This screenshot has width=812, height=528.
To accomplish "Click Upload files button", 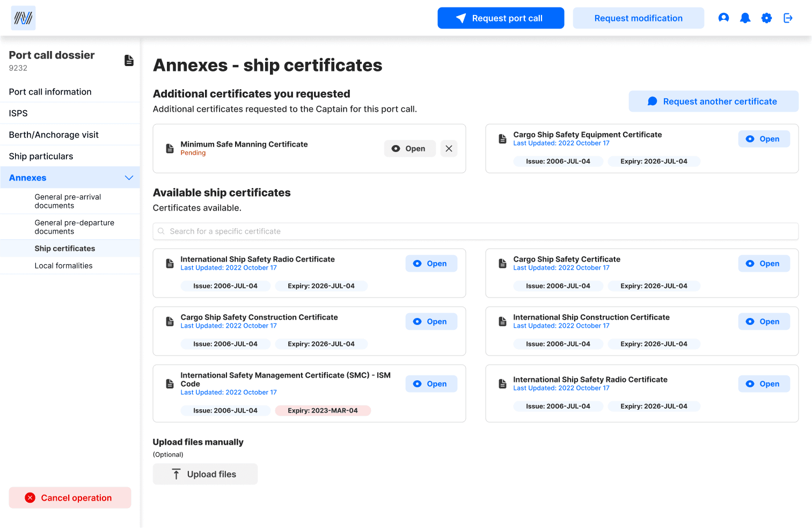I will tap(205, 474).
